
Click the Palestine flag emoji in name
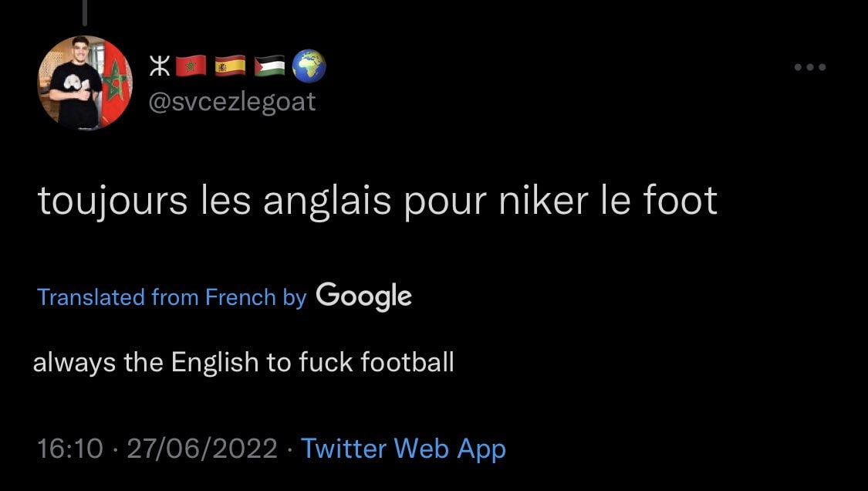point(269,67)
